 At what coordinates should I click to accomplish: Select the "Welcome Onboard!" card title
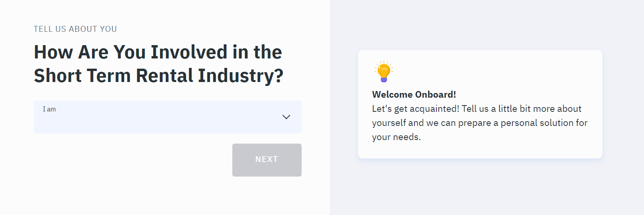coord(414,95)
